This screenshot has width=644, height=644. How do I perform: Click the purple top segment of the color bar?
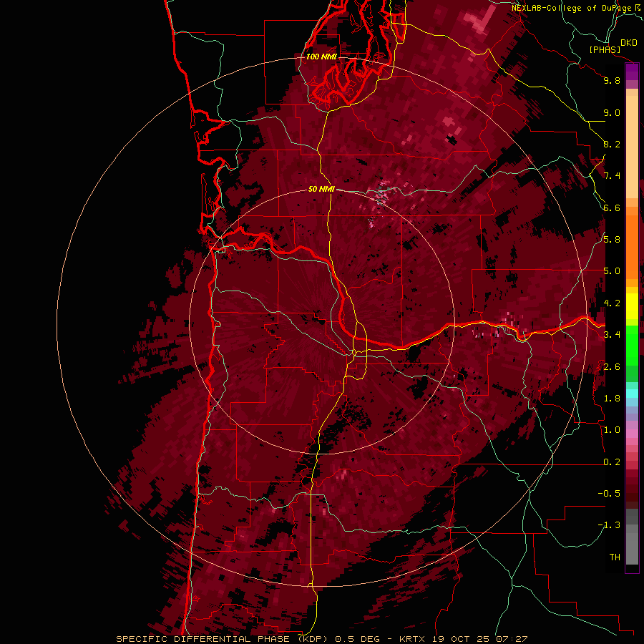coord(632,72)
